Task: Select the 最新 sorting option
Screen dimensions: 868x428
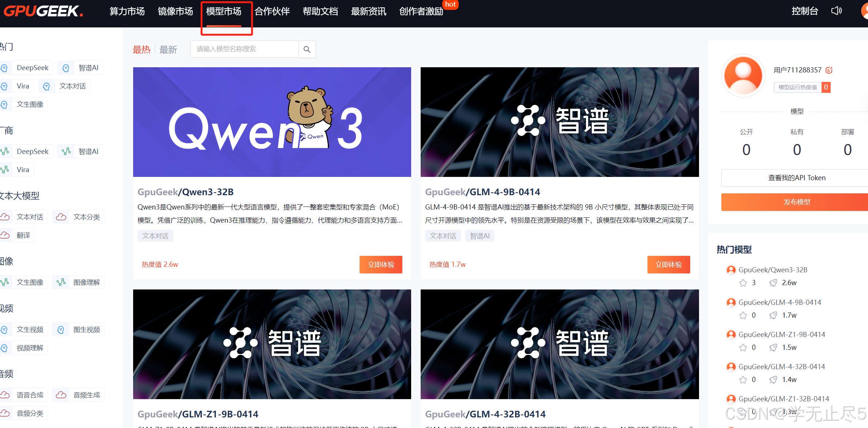Action: [x=168, y=50]
